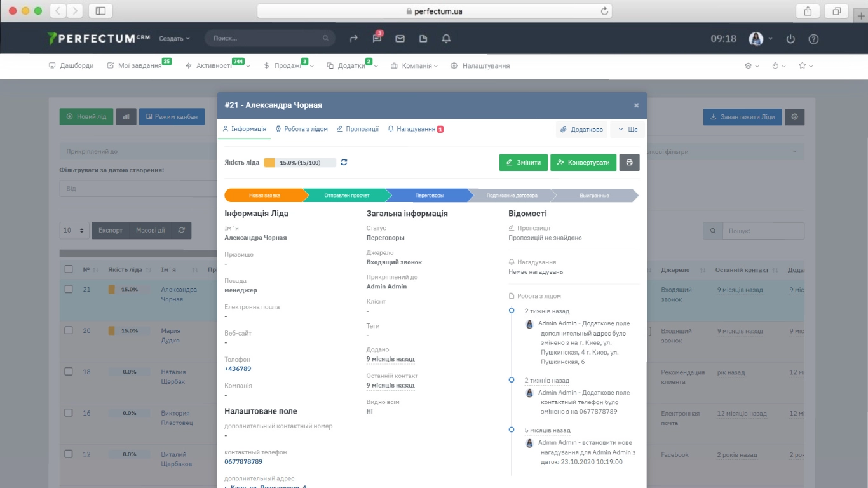Image resolution: width=868 pixels, height=488 pixels.
Task: Open the rows-per-page selector showing 10
Action: (74, 230)
